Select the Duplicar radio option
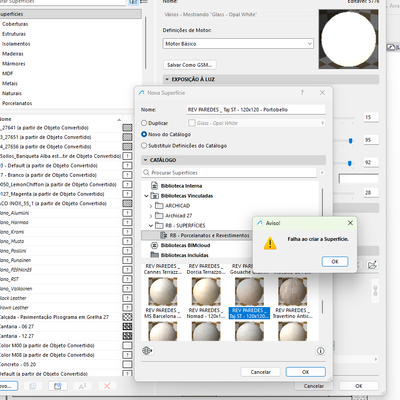 144,123
